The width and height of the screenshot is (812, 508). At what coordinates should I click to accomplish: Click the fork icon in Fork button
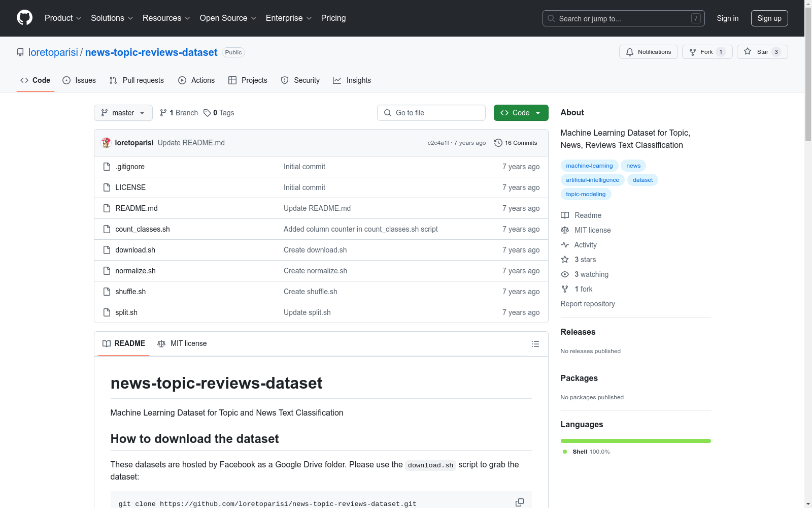693,52
